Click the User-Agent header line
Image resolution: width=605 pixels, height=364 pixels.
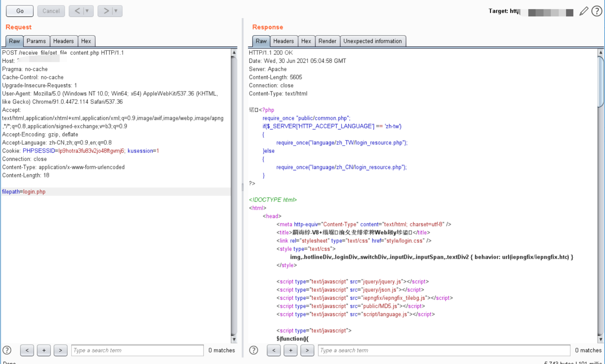(x=110, y=98)
